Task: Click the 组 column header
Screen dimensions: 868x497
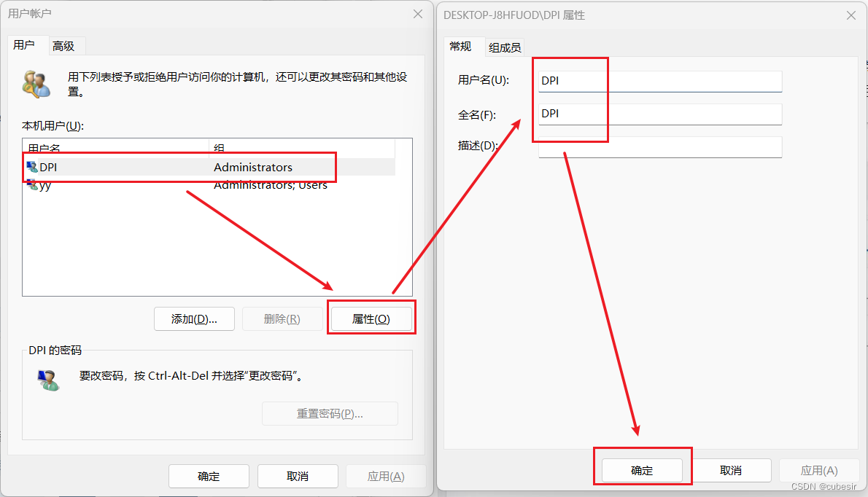Action: [302, 148]
